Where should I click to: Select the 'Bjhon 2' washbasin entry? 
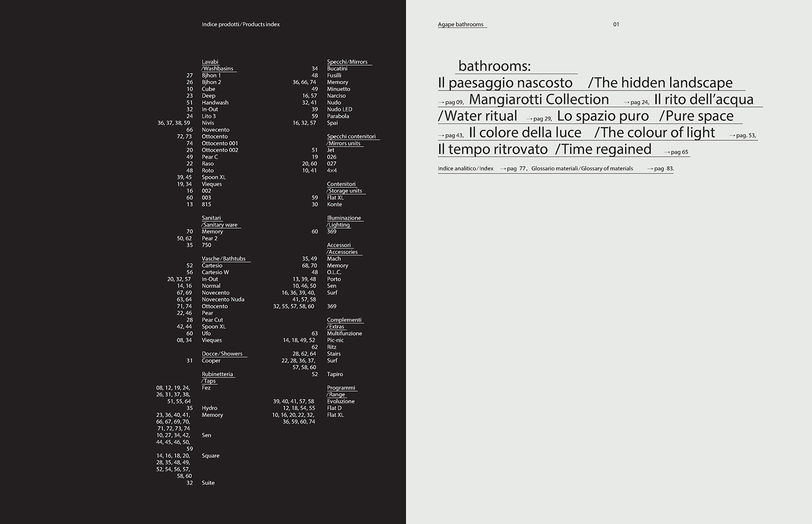click(211, 83)
